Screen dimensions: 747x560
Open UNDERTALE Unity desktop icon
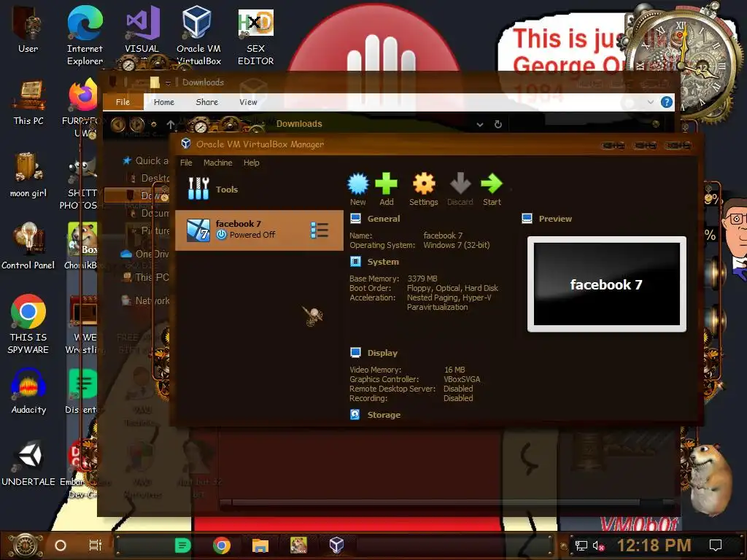28,463
